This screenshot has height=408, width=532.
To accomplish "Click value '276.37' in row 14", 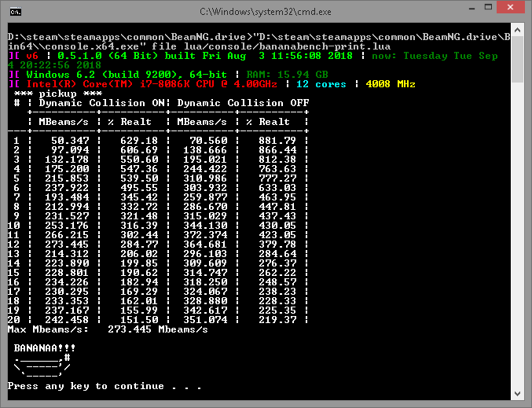I will coord(277,263).
